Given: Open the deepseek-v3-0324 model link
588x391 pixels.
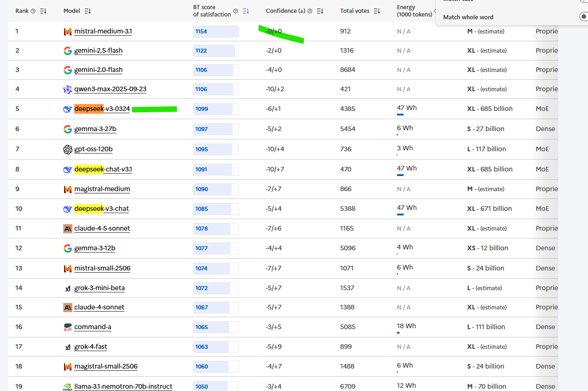Looking at the screenshot, I should (x=102, y=109).
